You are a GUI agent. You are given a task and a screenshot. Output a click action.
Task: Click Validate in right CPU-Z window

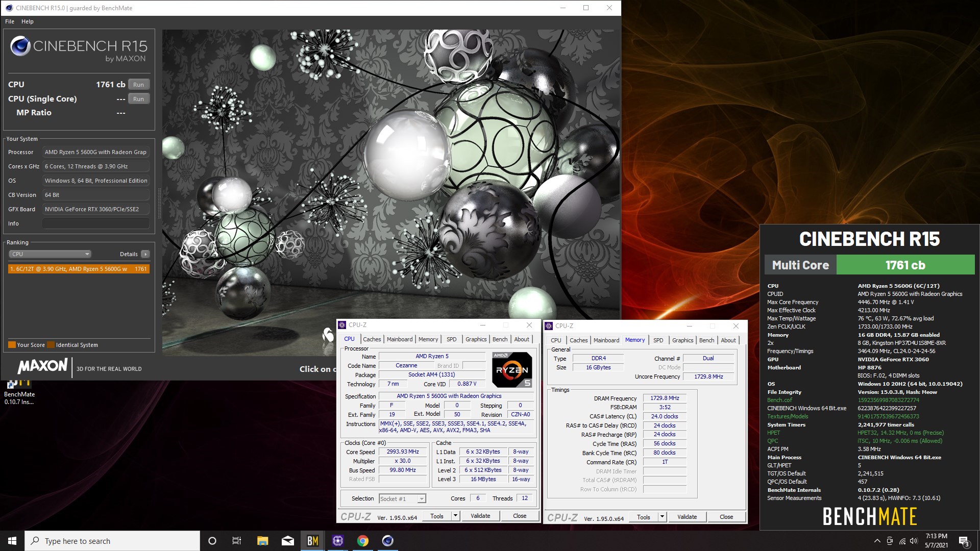pos(687,517)
